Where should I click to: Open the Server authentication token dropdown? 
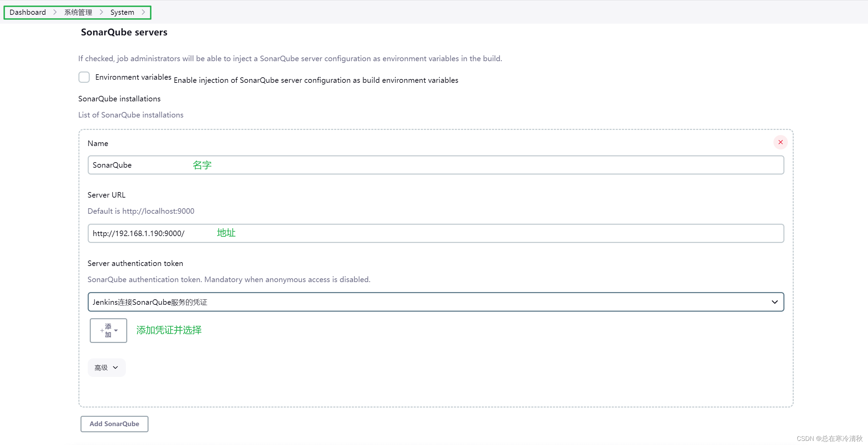[x=436, y=302]
